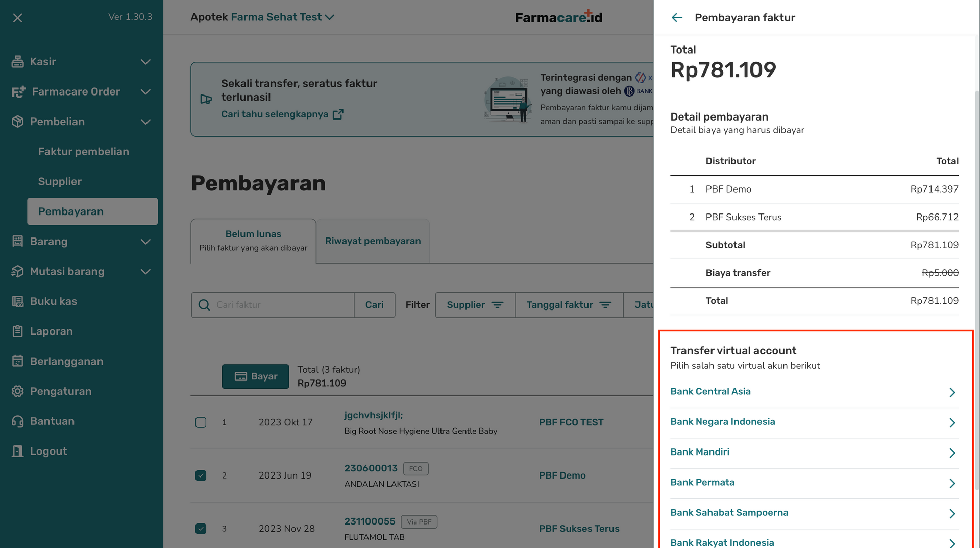980x548 pixels.
Task: Open supplier link PBF Demo
Action: [562, 475]
